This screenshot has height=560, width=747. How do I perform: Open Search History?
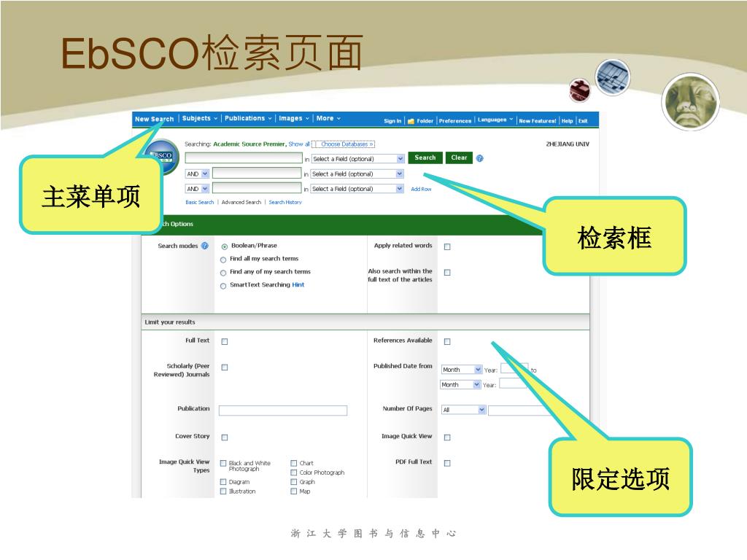(285, 203)
